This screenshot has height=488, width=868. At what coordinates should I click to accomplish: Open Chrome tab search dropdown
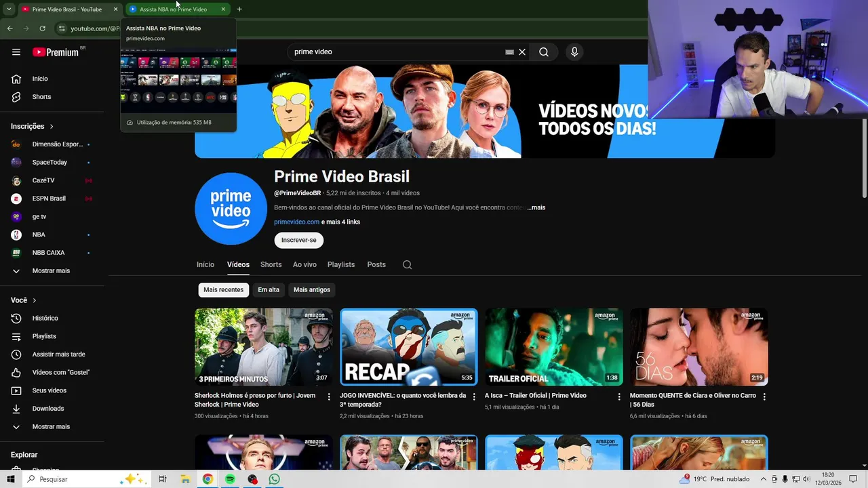[9, 9]
